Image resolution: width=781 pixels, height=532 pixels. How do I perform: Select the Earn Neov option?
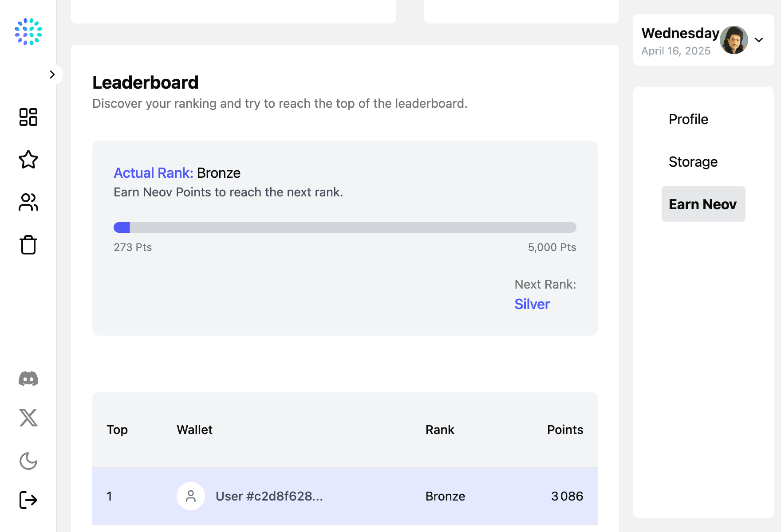[703, 204]
